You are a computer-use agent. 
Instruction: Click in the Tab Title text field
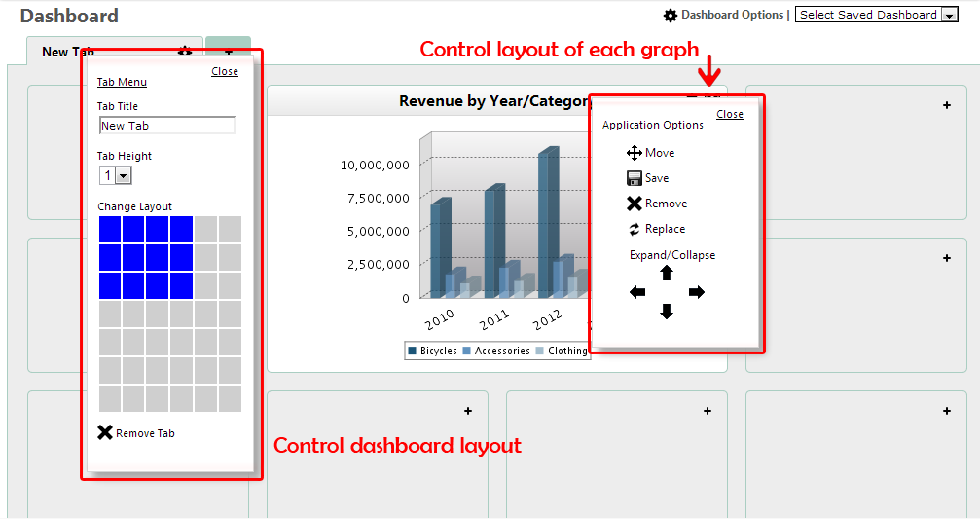(166, 126)
